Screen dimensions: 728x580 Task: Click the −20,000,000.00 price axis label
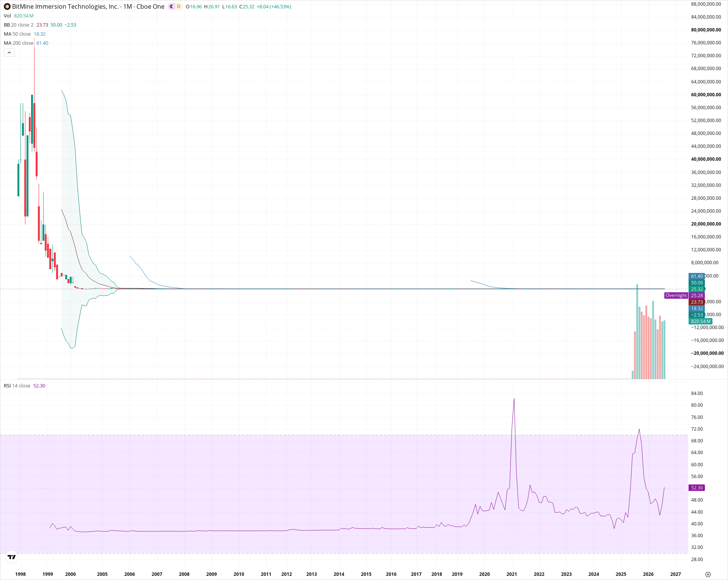707,353
